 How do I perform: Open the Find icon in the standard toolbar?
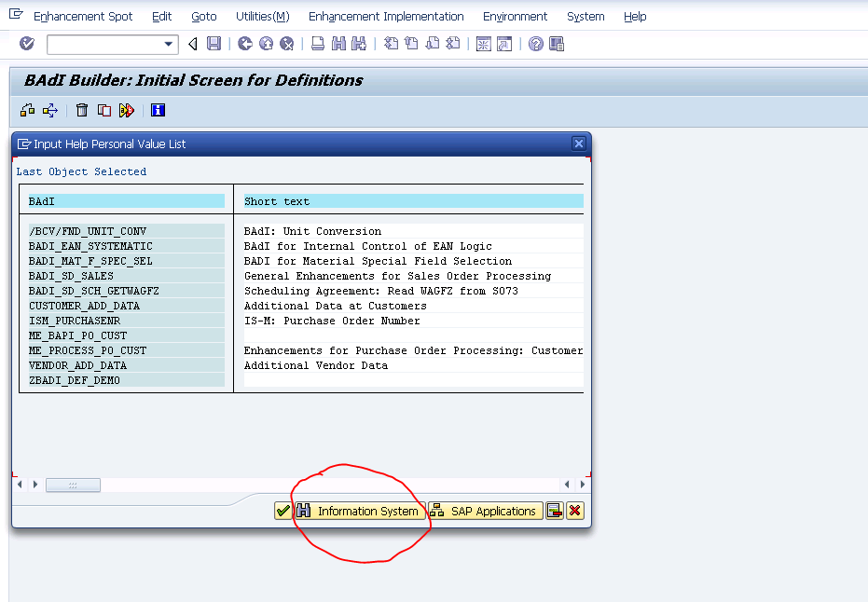click(338, 43)
